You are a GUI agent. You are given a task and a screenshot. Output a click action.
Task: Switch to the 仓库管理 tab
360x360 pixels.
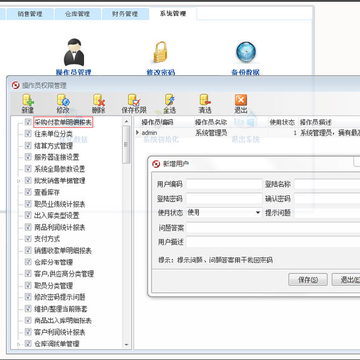77,14
